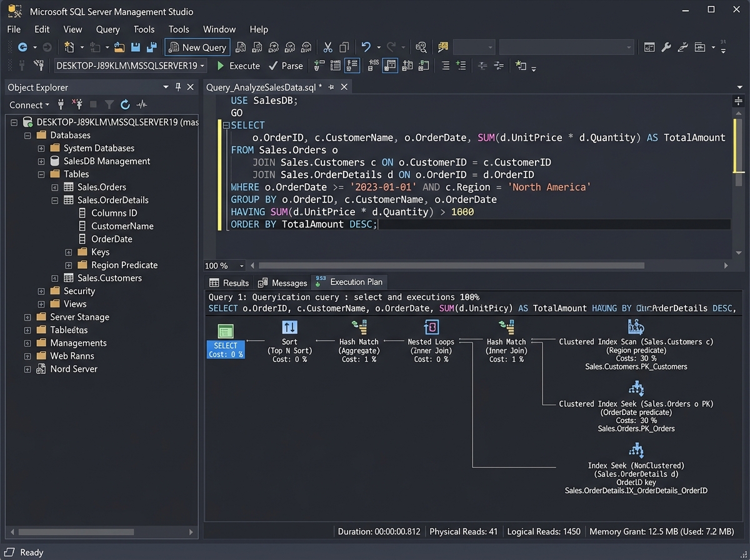Collapse the Tables folder node
This screenshot has width=750, height=560.
(41, 174)
